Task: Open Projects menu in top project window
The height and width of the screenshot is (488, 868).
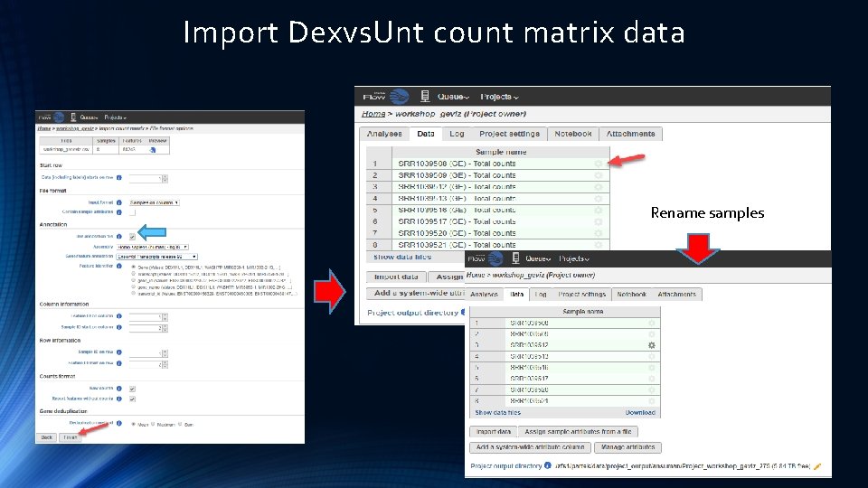Action: tap(499, 97)
